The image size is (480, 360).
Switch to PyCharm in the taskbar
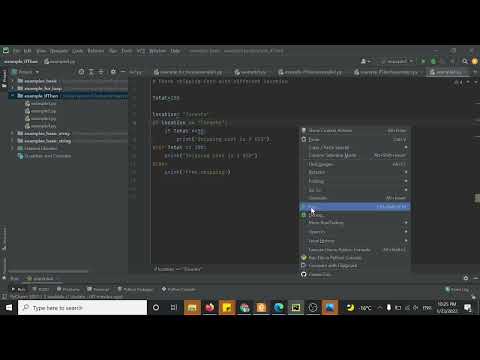click(x=296, y=307)
